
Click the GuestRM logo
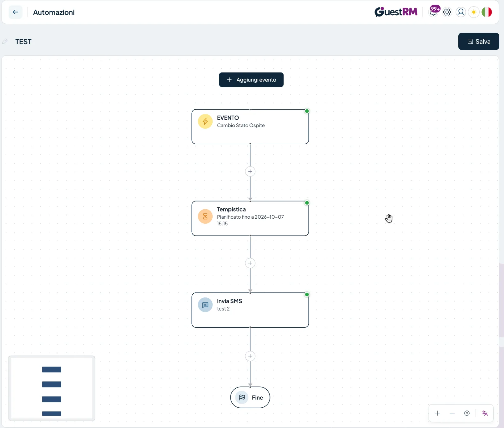point(396,12)
